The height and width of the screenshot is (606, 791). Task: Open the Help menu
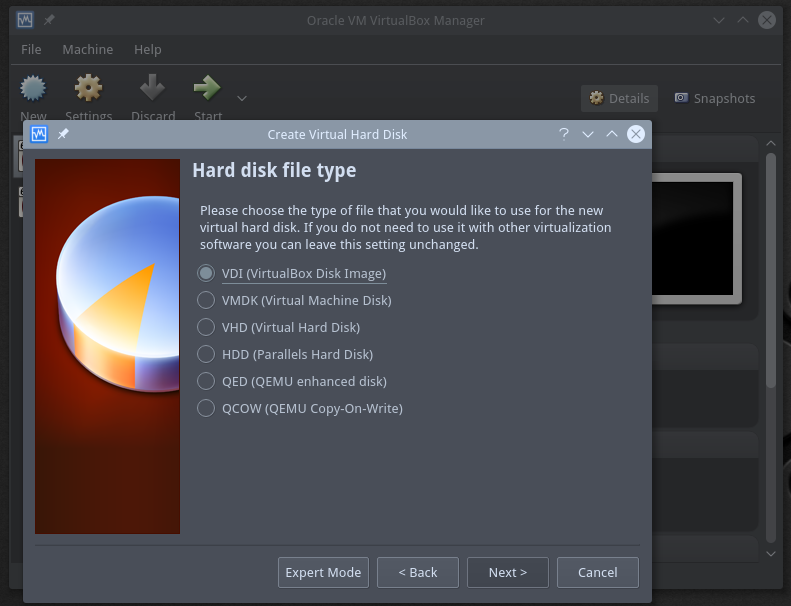[x=148, y=49]
